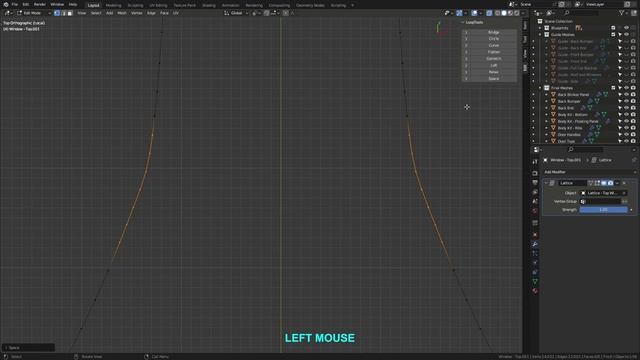This screenshot has width=640, height=360.
Task: Toggle Guide Meshes collection exclude checkbox
Action: point(613,35)
